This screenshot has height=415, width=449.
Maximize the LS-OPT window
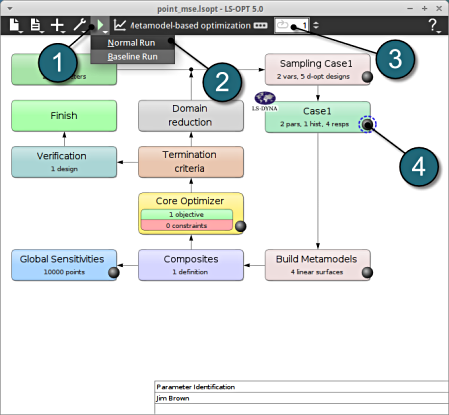pos(424,8)
